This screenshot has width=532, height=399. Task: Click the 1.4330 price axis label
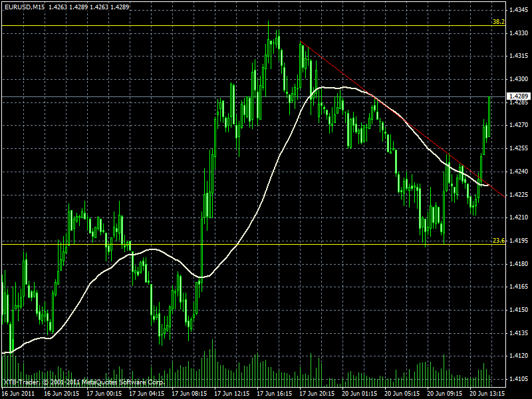click(x=519, y=33)
